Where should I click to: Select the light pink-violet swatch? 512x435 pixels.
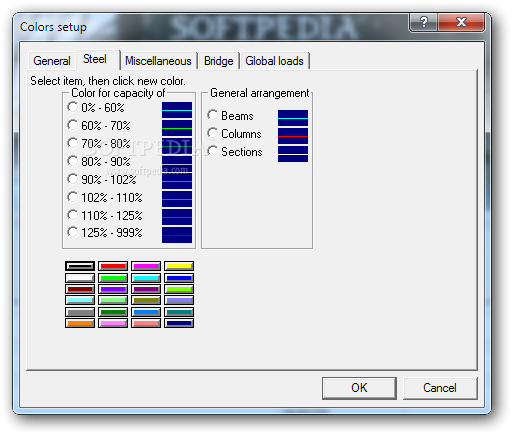click(113, 323)
